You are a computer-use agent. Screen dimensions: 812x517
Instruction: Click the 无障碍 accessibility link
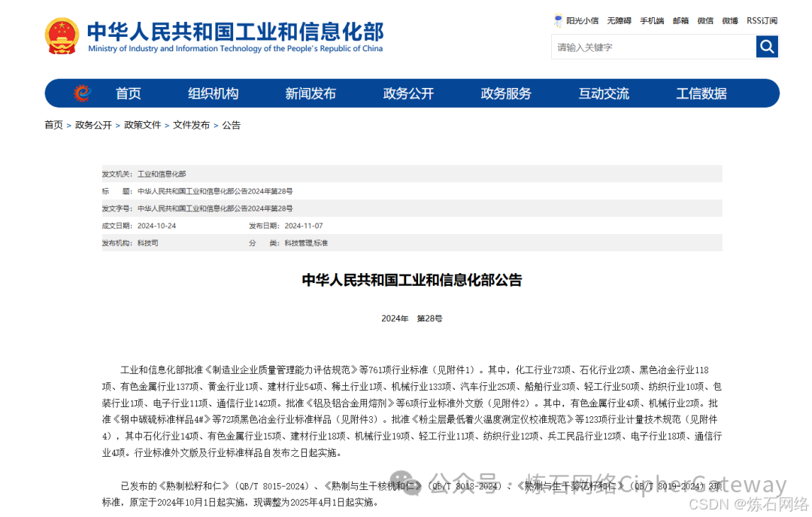click(620, 21)
